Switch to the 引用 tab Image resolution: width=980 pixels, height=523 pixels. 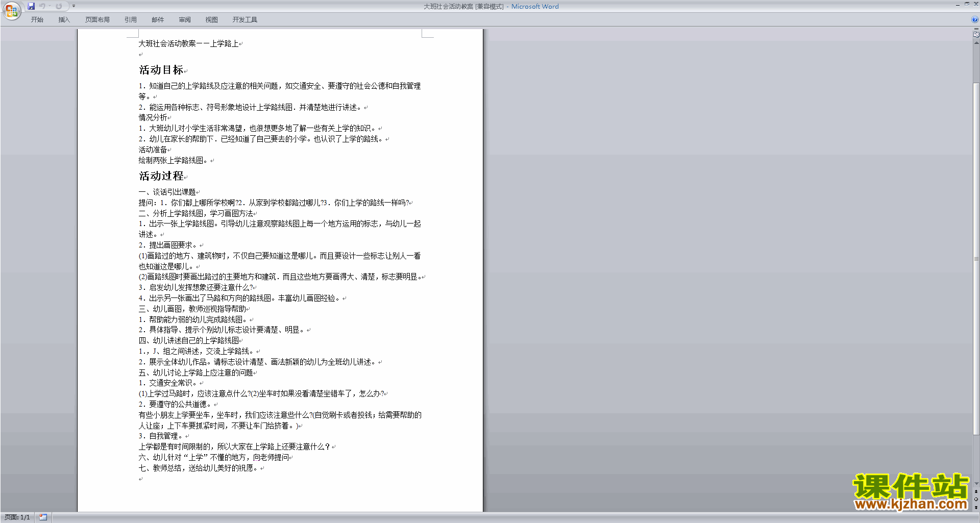(130, 19)
